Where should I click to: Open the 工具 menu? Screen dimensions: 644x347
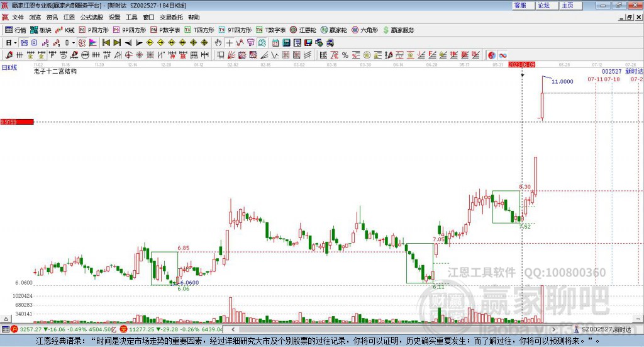pyautogui.click(x=131, y=17)
